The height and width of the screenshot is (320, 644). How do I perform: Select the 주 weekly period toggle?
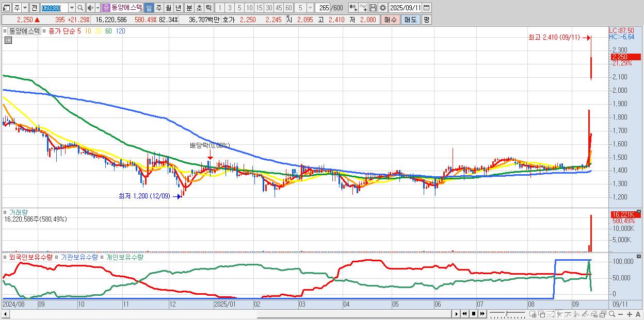158,8
